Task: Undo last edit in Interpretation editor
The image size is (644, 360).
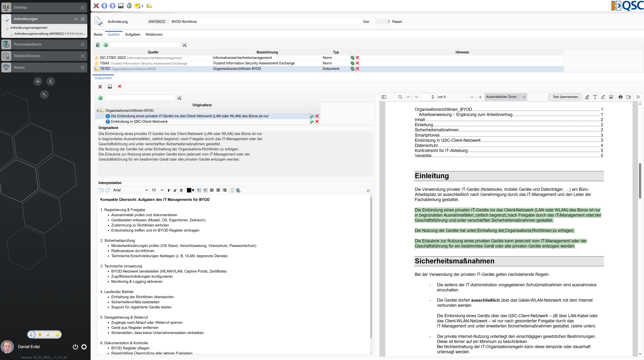Action: click(x=101, y=190)
